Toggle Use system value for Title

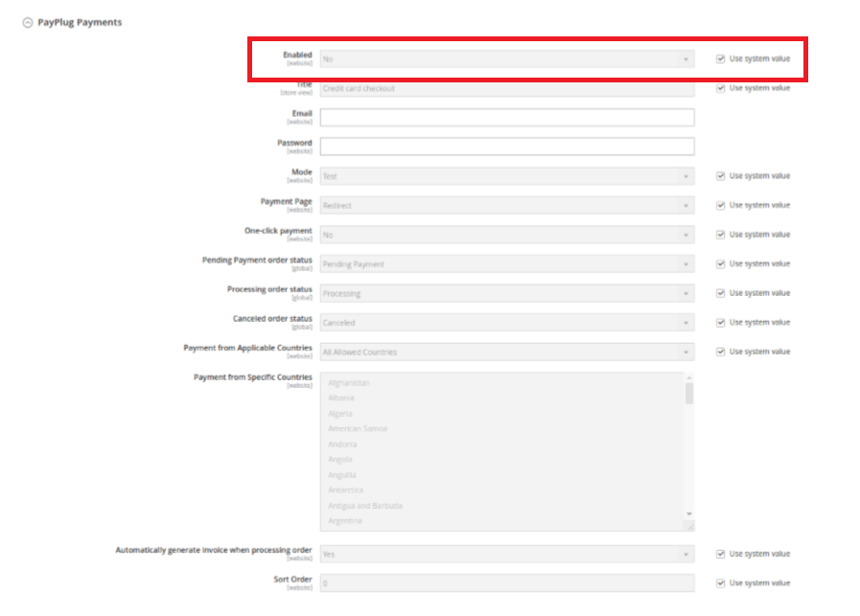(721, 88)
